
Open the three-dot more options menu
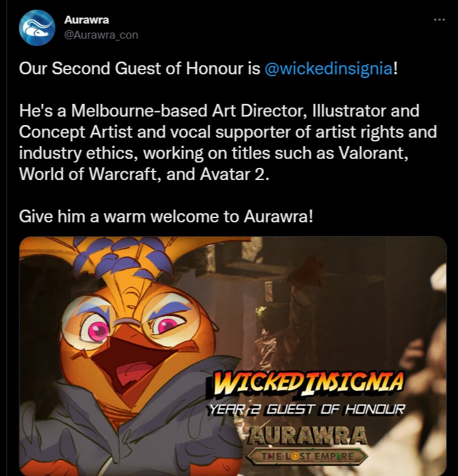439,20
